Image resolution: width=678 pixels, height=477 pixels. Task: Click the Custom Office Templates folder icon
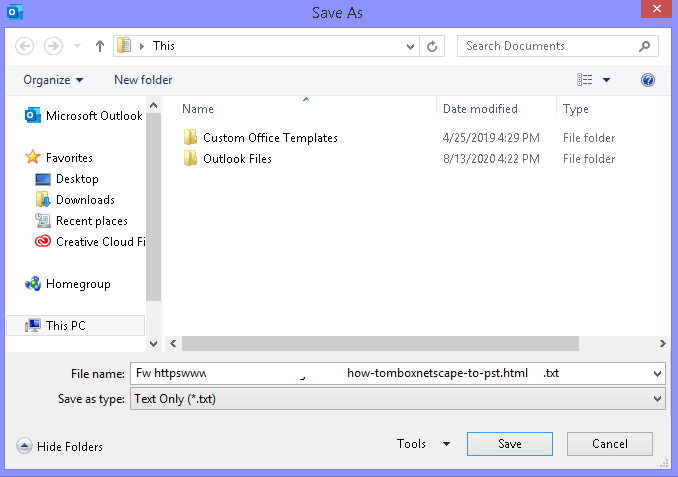[x=190, y=137]
